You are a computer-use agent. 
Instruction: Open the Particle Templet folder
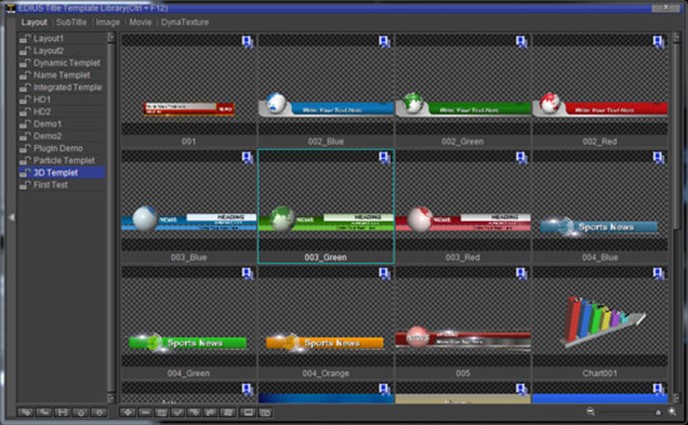tap(62, 161)
